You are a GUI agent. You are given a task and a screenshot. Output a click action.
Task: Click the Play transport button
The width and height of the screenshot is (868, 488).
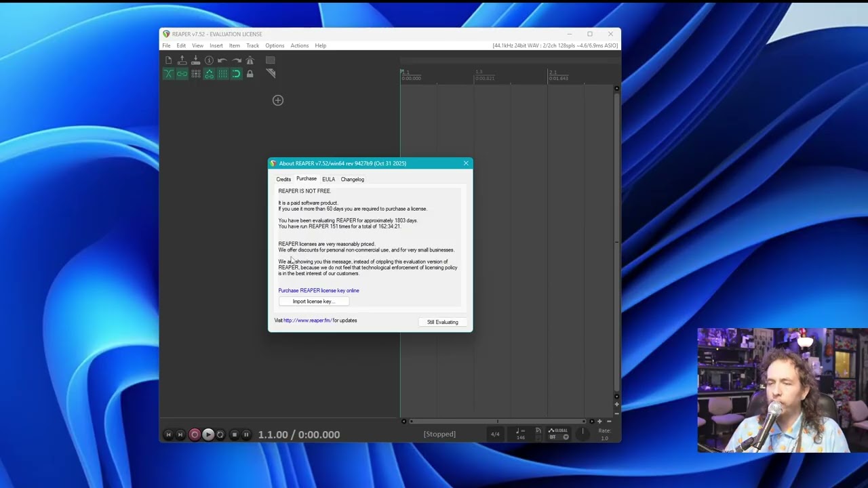[208, 434]
